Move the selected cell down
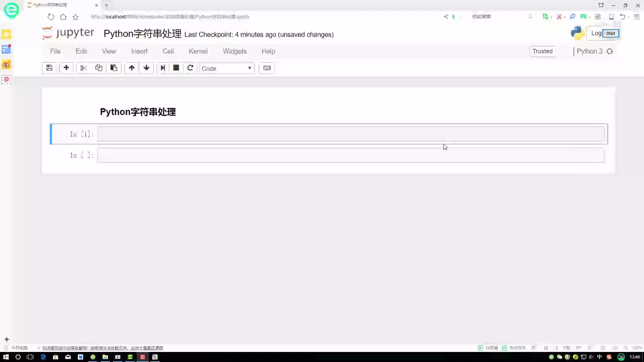Image resolution: width=644 pixels, height=362 pixels. pos(146,68)
